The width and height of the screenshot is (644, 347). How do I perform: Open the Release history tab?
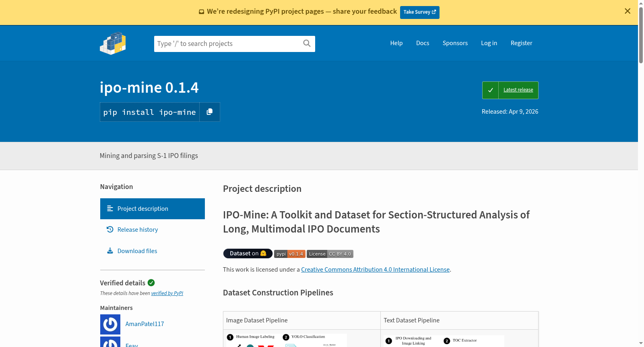pos(153,230)
